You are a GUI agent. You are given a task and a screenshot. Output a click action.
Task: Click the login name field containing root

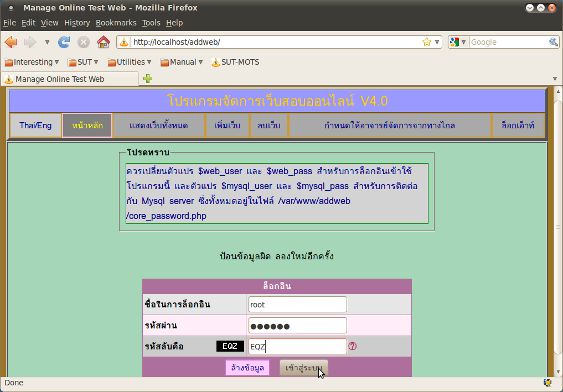pos(298,305)
